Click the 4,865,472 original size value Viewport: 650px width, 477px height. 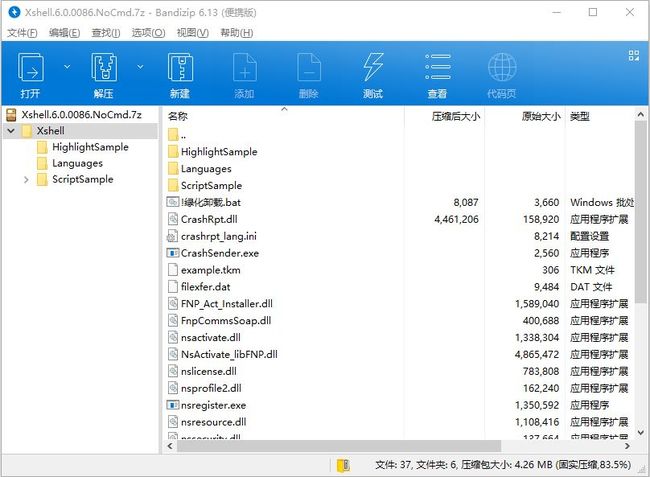point(537,354)
